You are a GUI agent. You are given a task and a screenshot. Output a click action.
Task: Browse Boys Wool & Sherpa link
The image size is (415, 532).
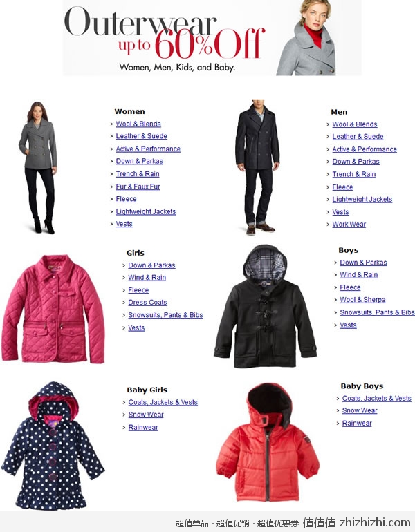point(362,300)
